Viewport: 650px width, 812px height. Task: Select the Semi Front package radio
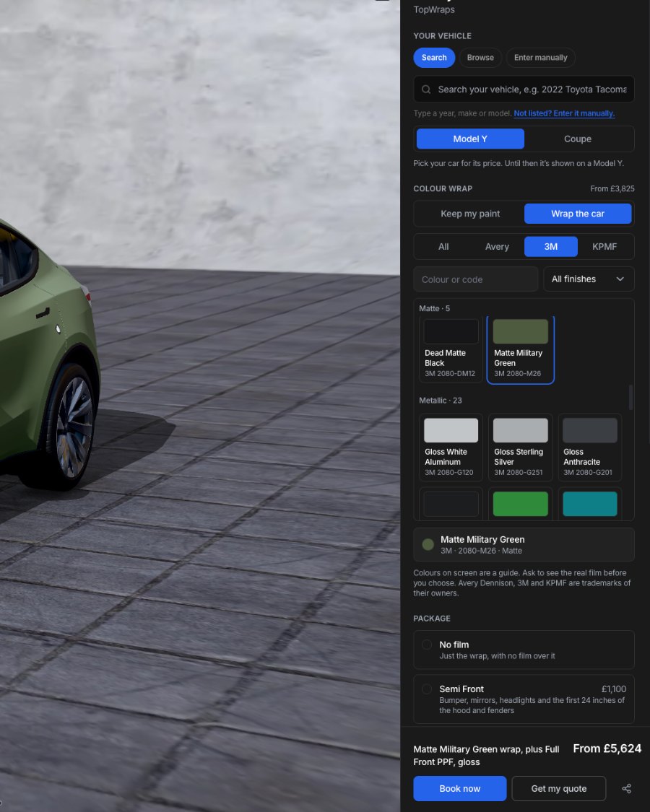point(427,689)
